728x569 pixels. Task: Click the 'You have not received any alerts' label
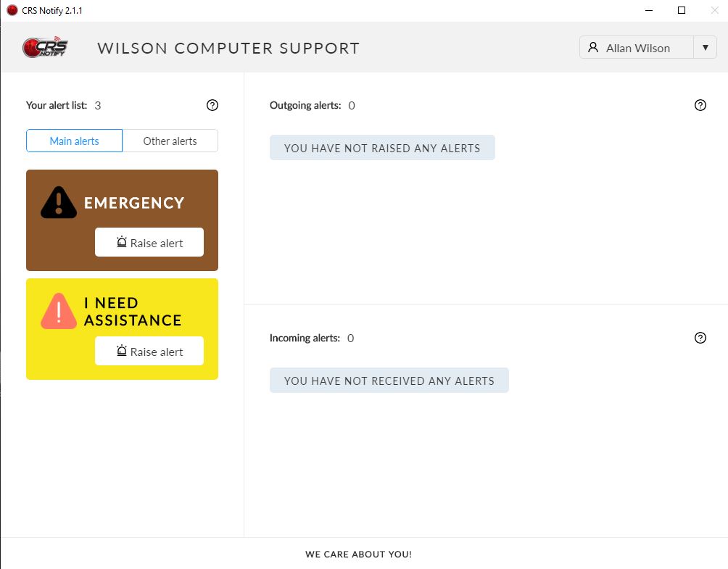389,381
